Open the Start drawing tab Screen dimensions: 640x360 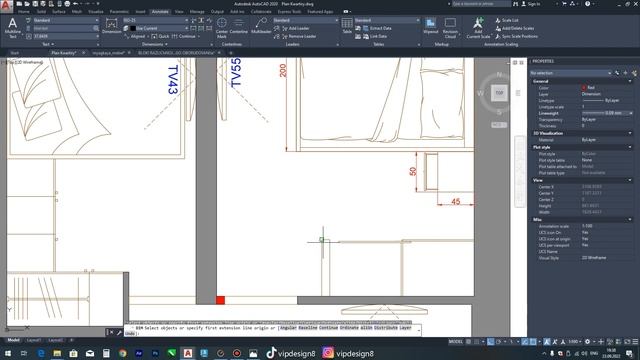pos(15,53)
